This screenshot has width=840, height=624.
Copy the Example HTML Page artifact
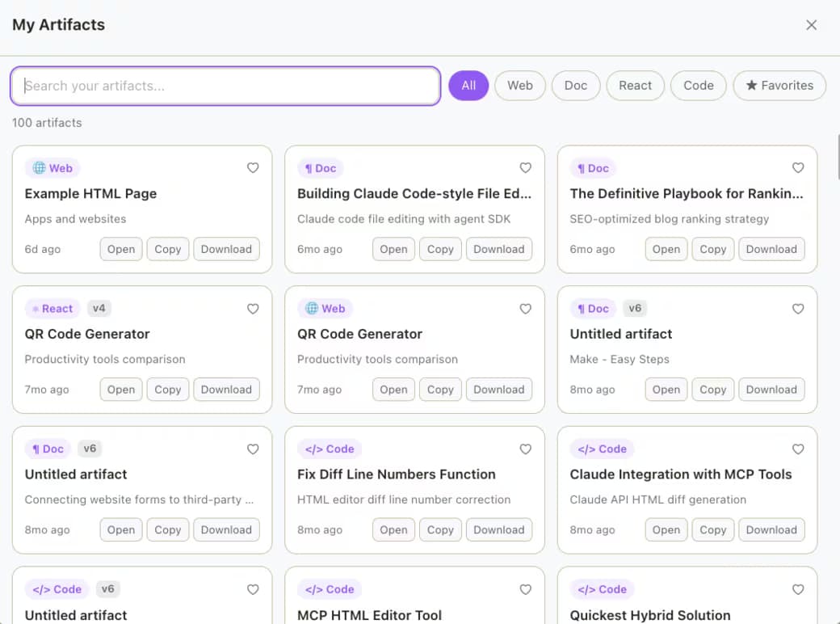coord(168,249)
